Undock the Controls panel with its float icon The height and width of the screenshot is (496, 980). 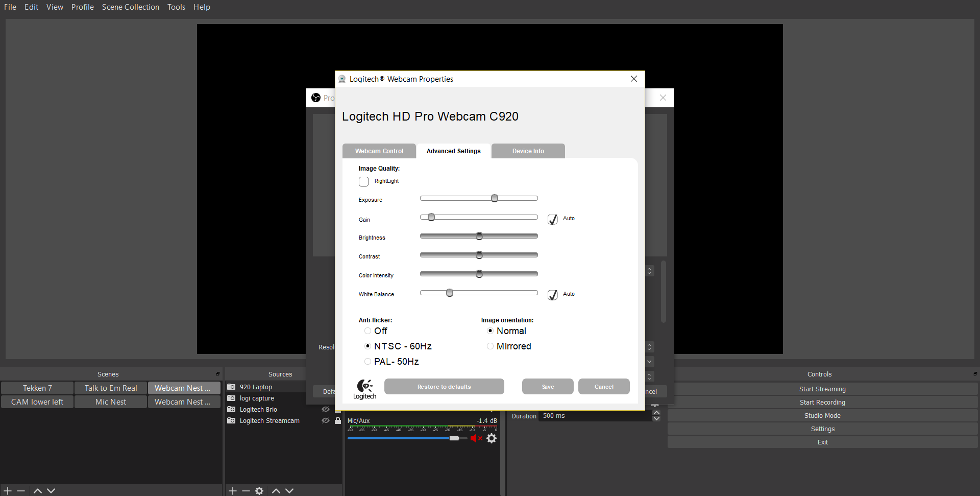tap(975, 374)
